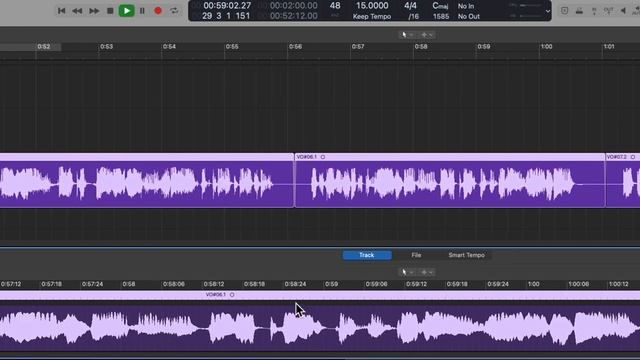Click the 00:59:02.27 time position display
Viewport: 640px width, 360px height.
click(227, 6)
